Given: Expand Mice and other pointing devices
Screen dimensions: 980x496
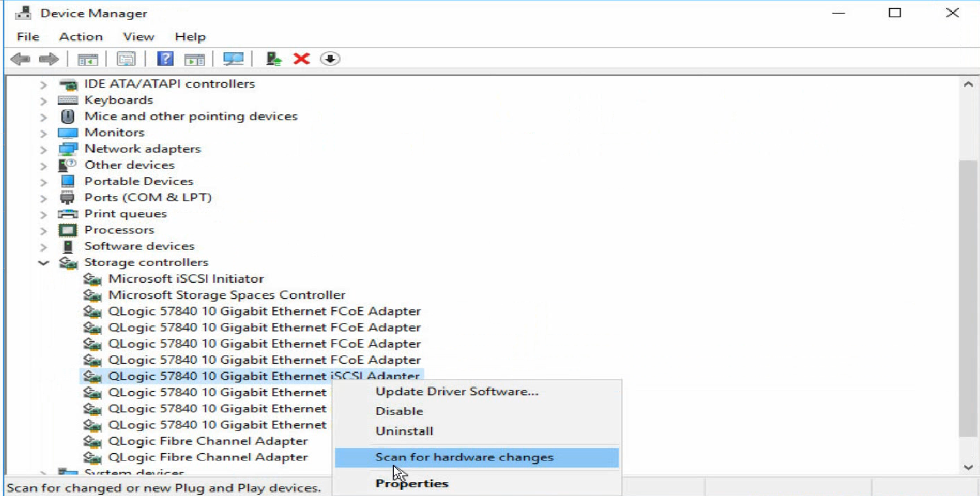Looking at the screenshot, I should tap(43, 117).
